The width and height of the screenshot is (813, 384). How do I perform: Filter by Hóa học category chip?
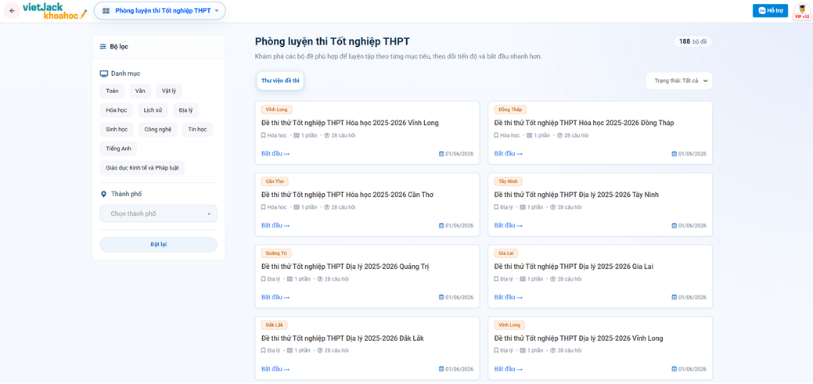116,110
